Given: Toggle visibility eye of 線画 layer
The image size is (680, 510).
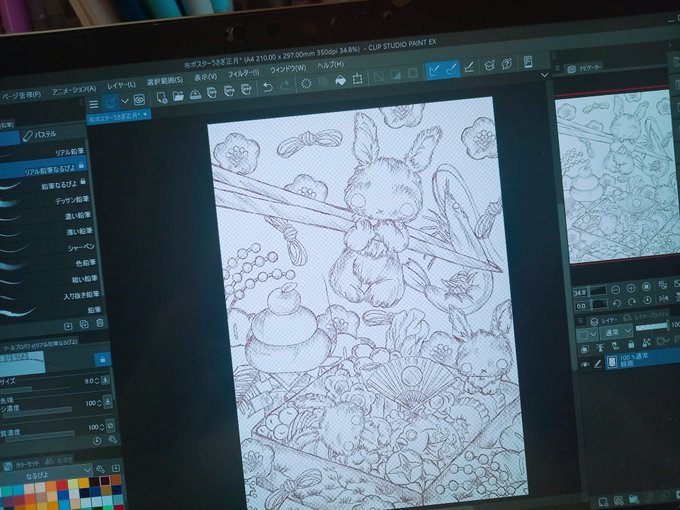Looking at the screenshot, I should pos(585,365).
